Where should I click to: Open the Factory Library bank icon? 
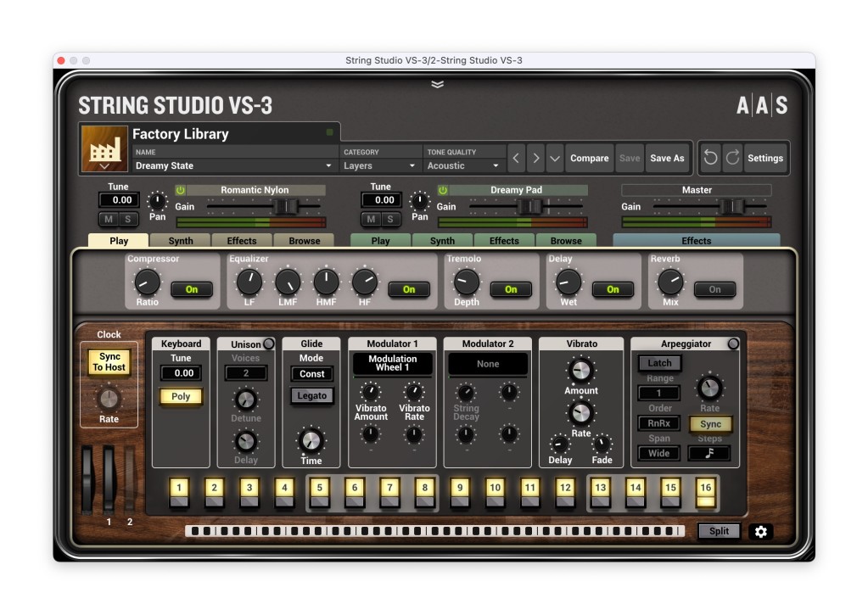pyautogui.click(x=104, y=148)
